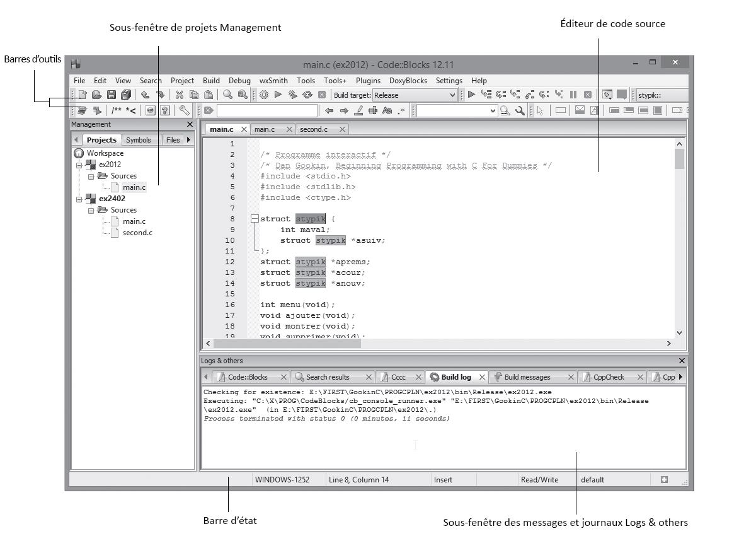This screenshot has width=756, height=536.
Task: Open the Build target dropdown
Action: [x=415, y=95]
